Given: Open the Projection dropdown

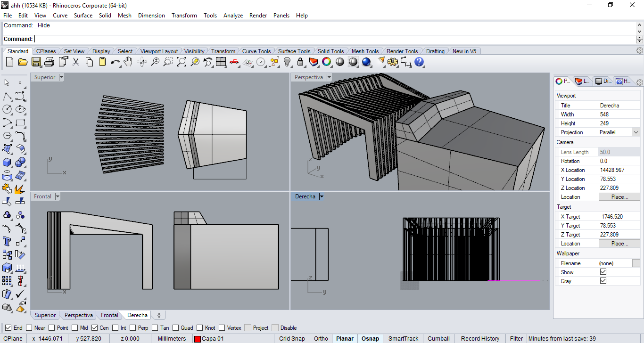Looking at the screenshot, I should [636, 132].
